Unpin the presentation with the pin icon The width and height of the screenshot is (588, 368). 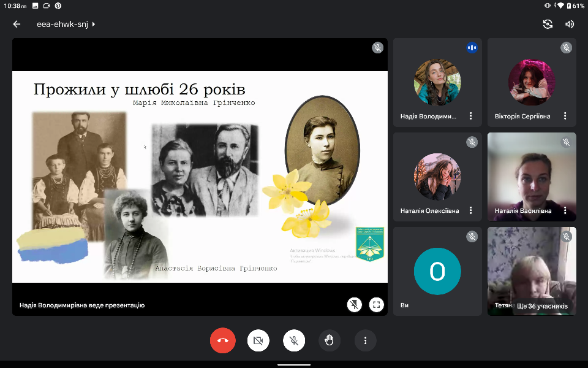point(354,305)
